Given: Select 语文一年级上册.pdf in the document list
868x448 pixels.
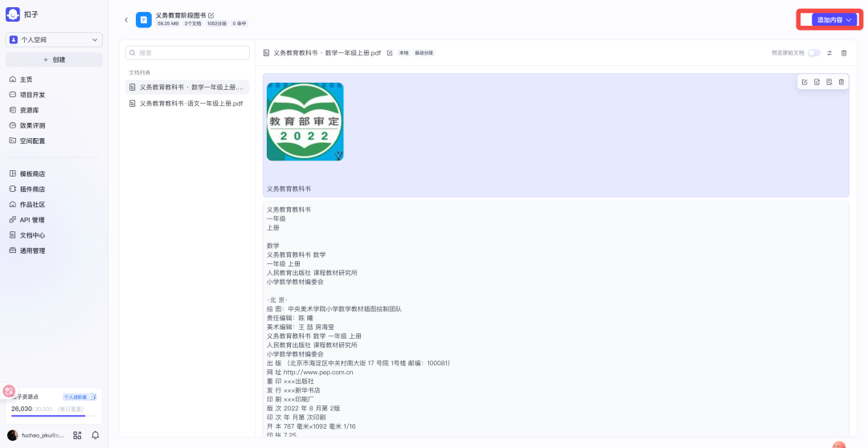Looking at the screenshot, I should [x=190, y=104].
